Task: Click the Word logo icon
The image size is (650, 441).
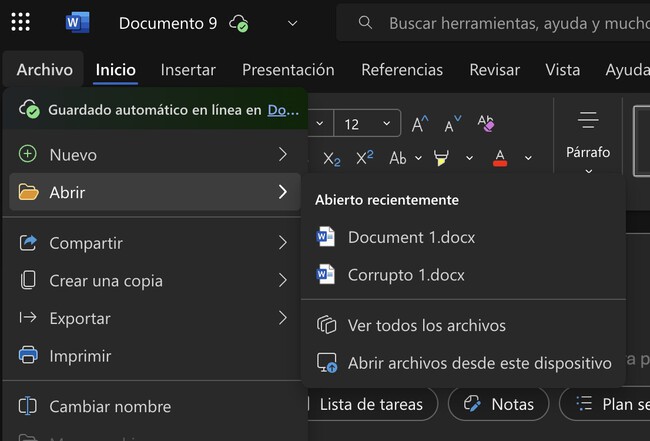Action: pos(77,22)
